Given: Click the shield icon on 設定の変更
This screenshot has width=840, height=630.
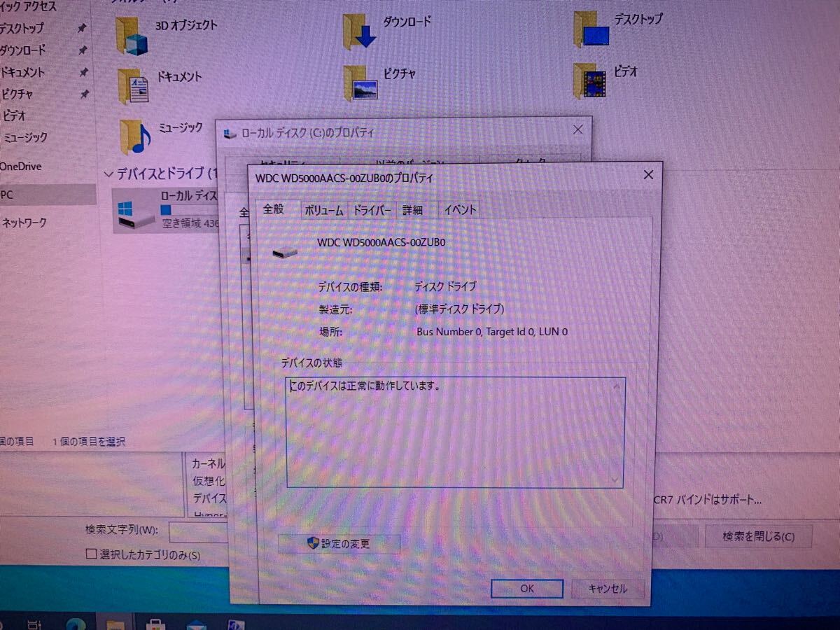Looking at the screenshot, I should coord(313,542).
